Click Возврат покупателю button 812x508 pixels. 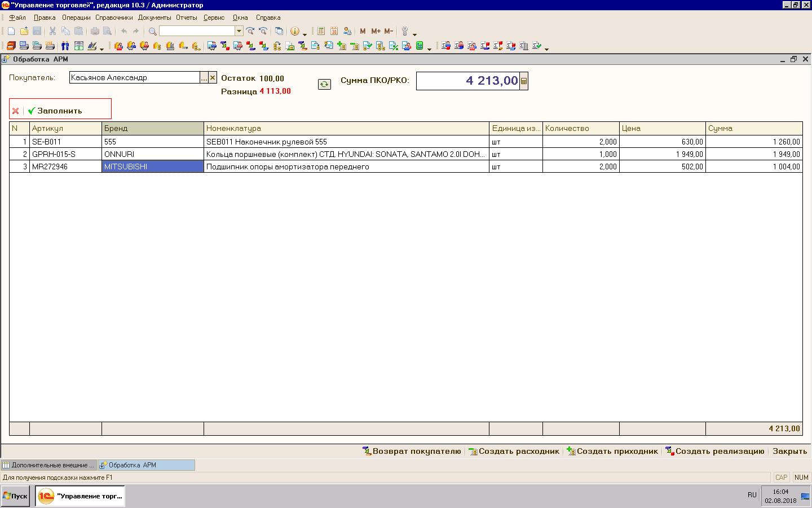click(x=412, y=451)
